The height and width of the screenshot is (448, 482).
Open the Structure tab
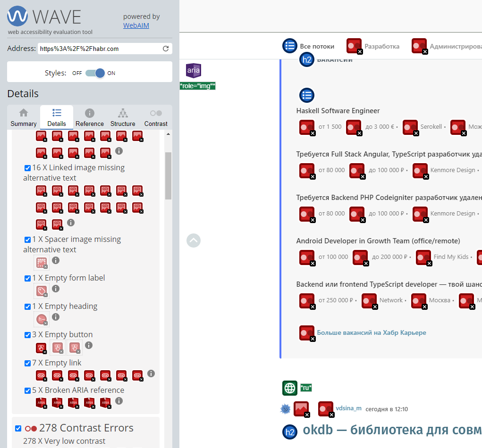(x=123, y=117)
